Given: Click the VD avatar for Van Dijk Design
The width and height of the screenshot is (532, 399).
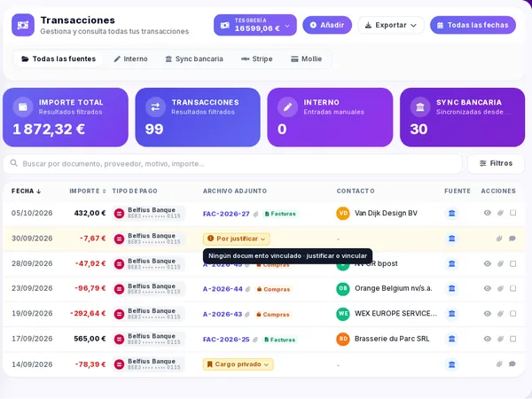Looking at the screenshot, I should click(343, 213).
